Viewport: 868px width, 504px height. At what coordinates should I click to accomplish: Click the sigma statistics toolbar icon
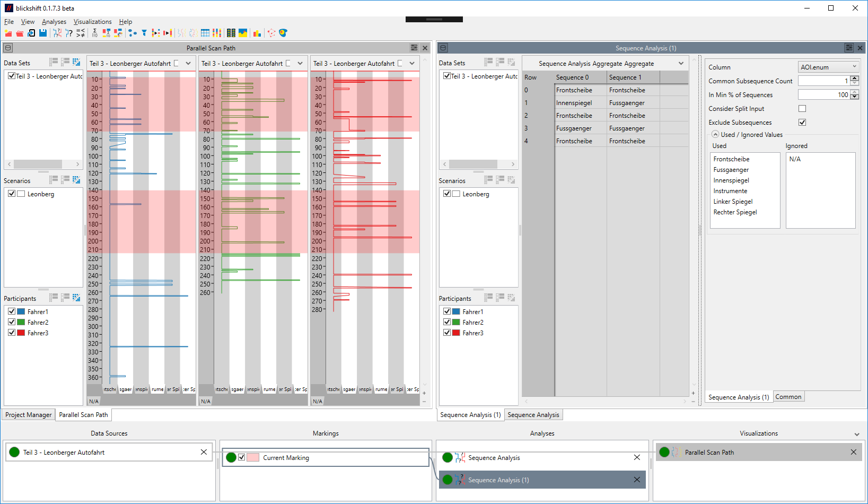pos(94,33)
